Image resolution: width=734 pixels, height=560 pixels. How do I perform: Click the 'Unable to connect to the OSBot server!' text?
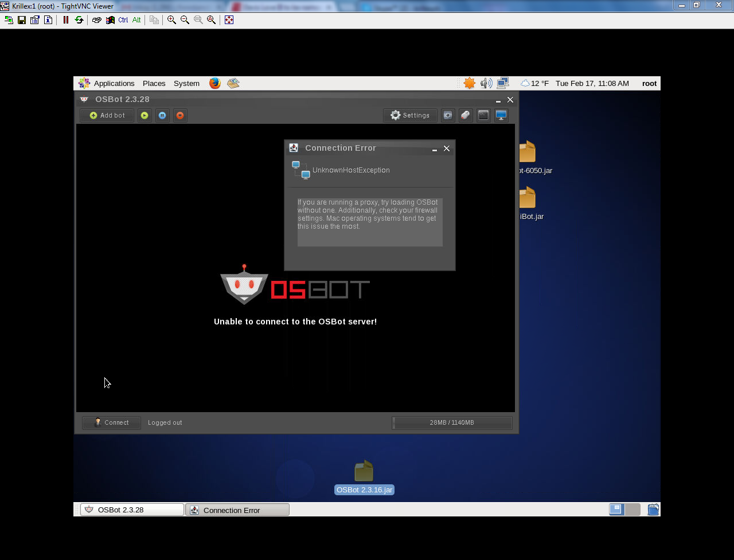click(295, 322)
